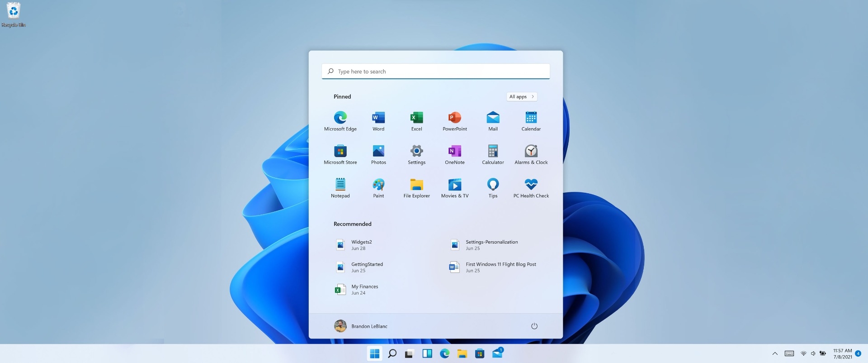Open Mail from the taskbar
868x363 pixels.
(498, 353)
